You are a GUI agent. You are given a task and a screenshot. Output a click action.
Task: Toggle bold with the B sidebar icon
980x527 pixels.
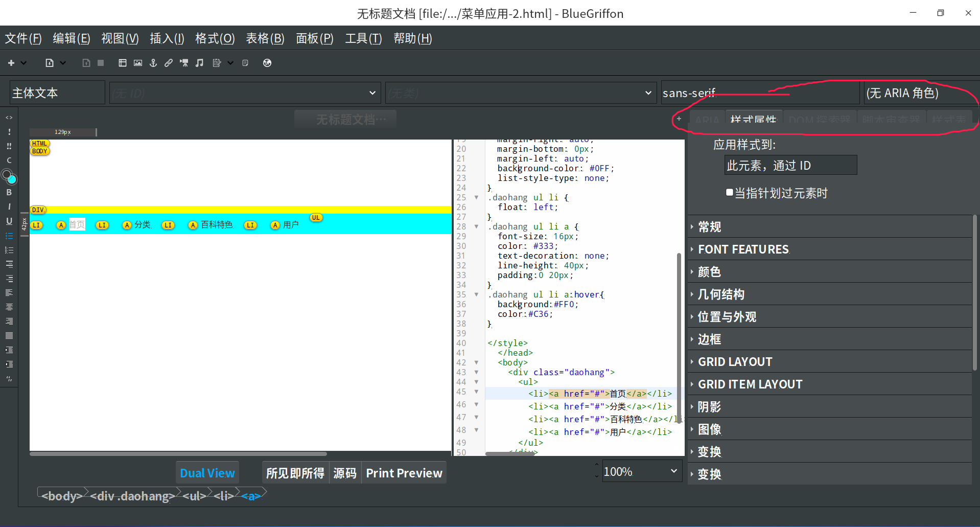point(9,192)
